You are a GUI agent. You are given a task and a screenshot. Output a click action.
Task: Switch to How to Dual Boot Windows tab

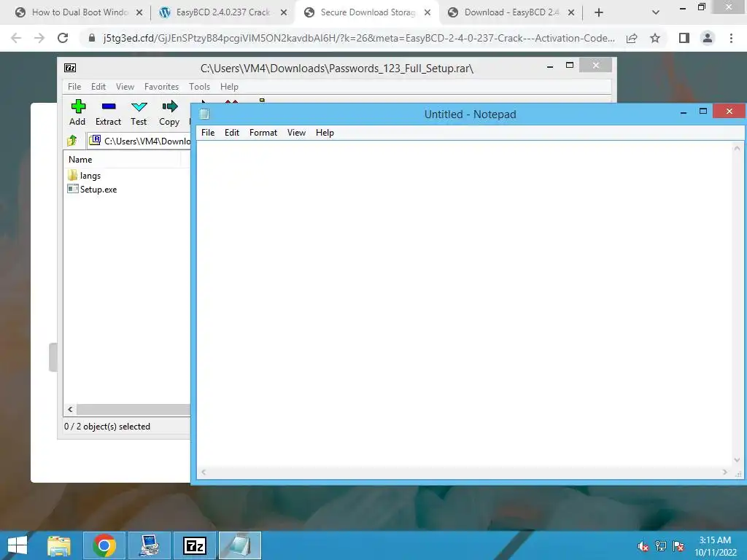[80, 12]
